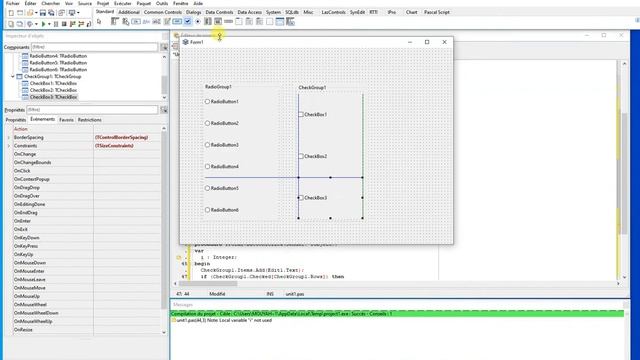Click the CheckBox3 box on Form1
The image size is (640, 360).
[301, 198]
